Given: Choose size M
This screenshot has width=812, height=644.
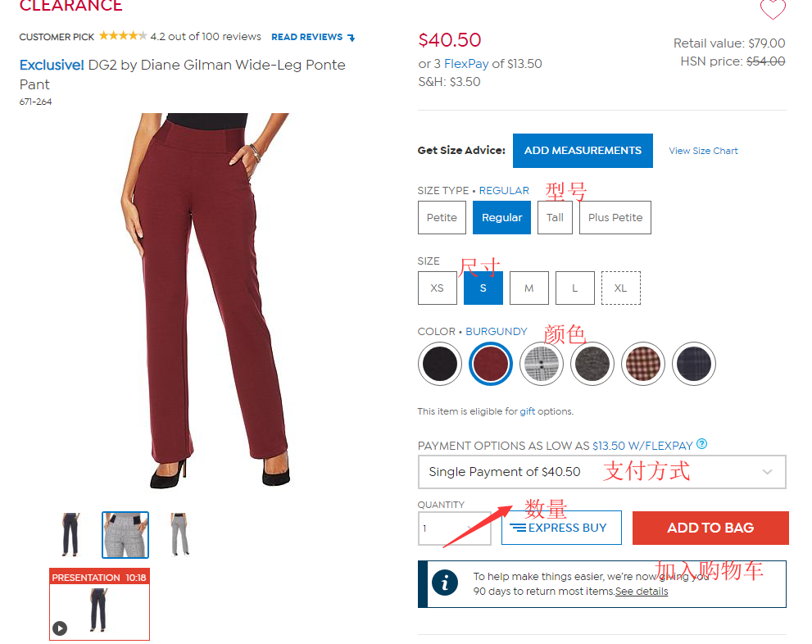Looking at the screenshot, I should pos(528,288).
